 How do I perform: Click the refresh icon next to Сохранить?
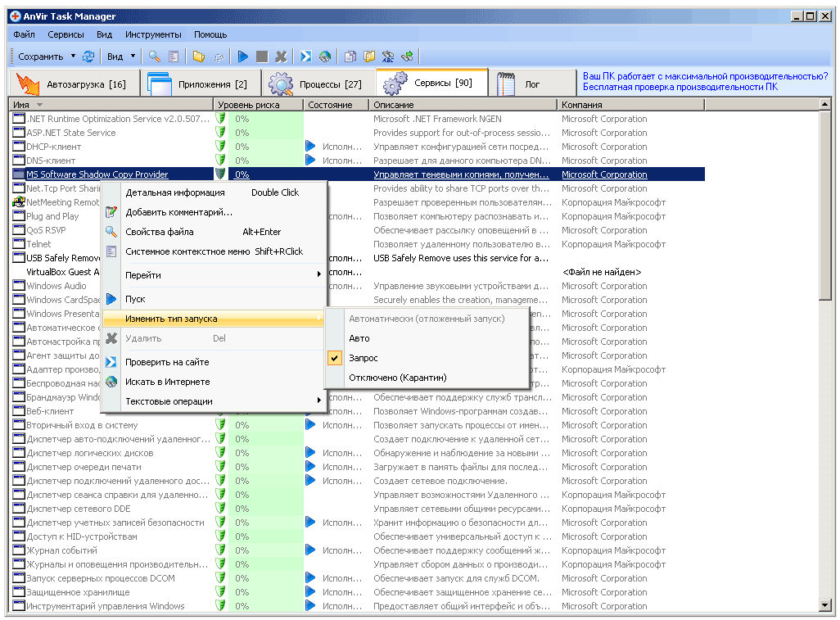[88, 57]
